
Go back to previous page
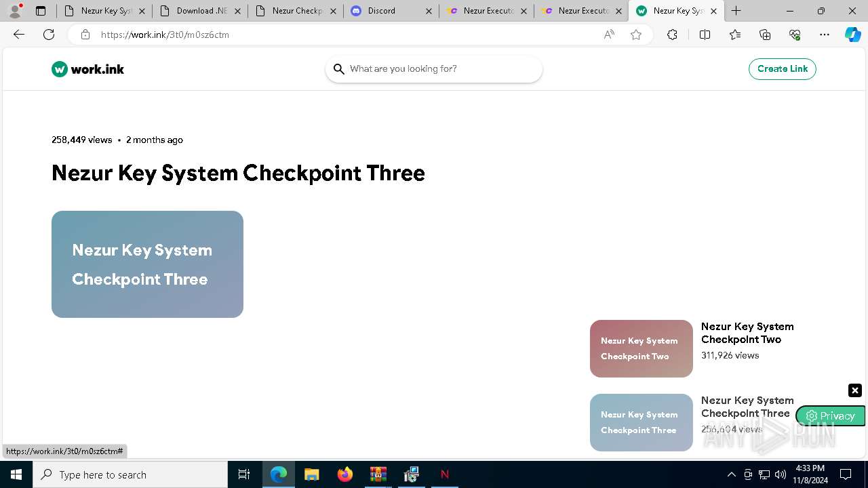click(19, 35)
